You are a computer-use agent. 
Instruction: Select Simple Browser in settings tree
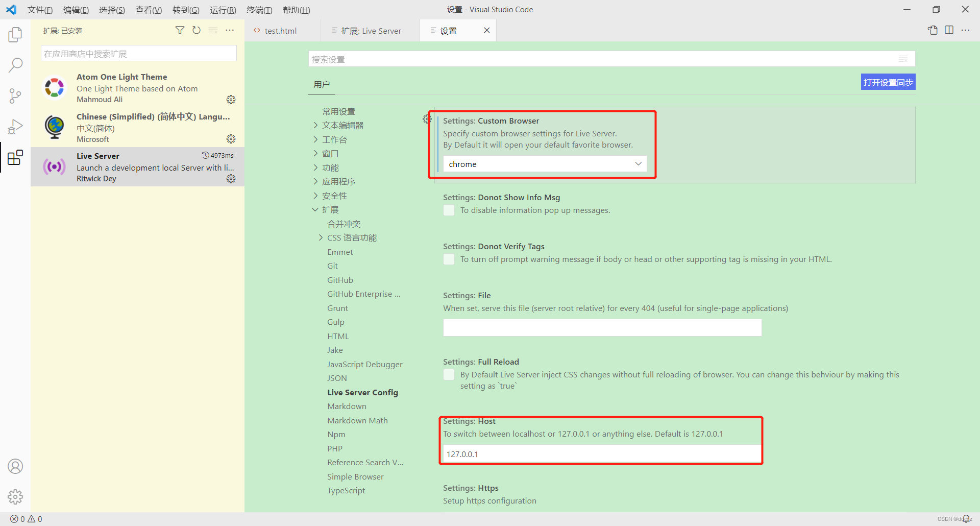click(355, 476)
